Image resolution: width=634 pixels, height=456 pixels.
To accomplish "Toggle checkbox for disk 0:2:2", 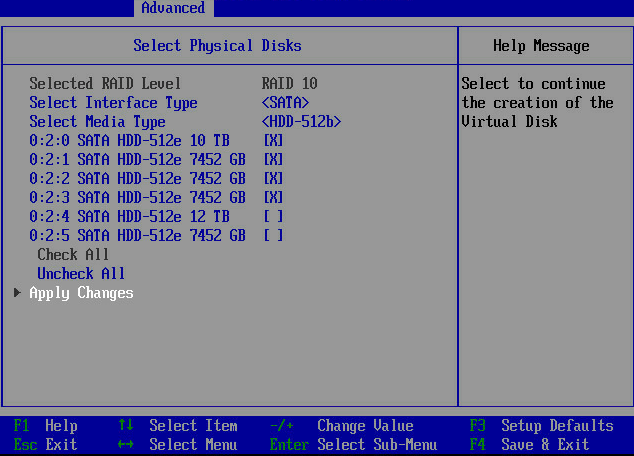I will coord(273,178).
